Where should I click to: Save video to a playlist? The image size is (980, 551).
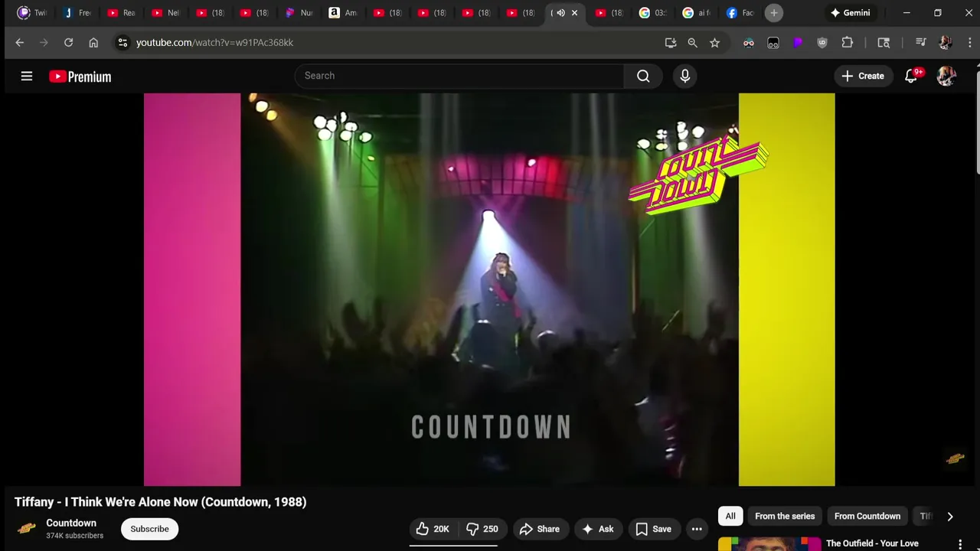(654, 529)
